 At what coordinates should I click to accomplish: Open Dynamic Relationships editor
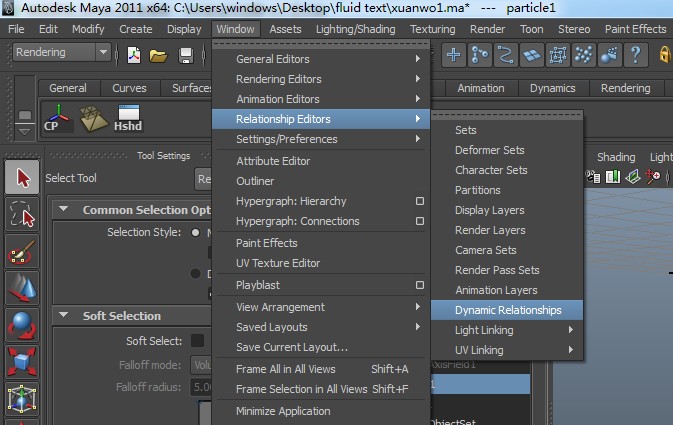pos(507,310)
